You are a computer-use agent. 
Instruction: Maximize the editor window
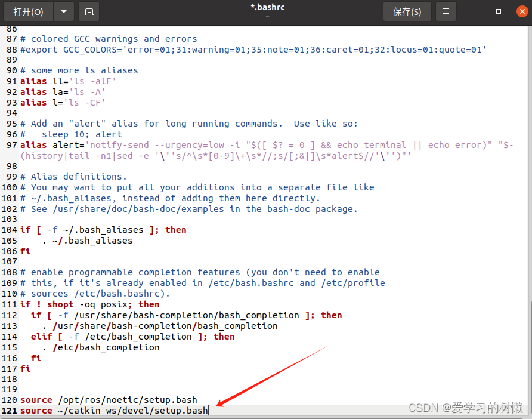tap(498, 11)
